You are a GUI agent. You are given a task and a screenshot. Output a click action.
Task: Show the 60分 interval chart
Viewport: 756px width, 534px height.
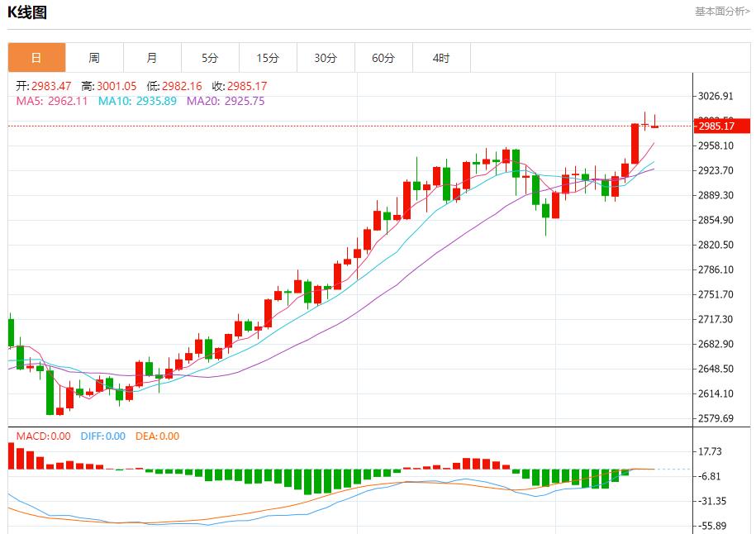pyautogui.click(x=383, y=58)
